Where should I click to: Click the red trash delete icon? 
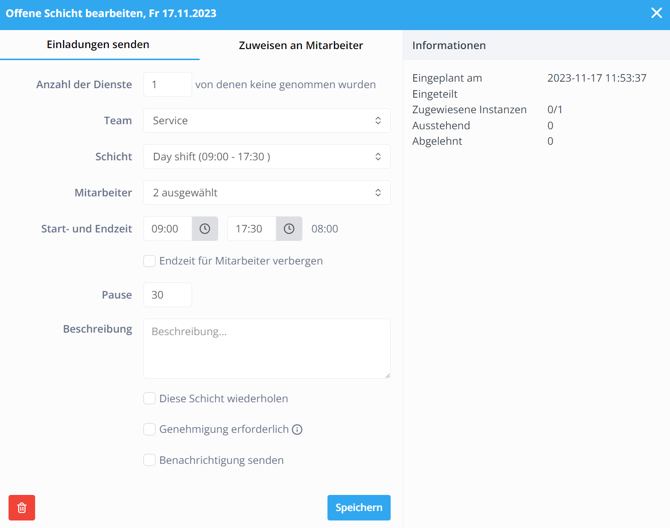click(22, 508)
